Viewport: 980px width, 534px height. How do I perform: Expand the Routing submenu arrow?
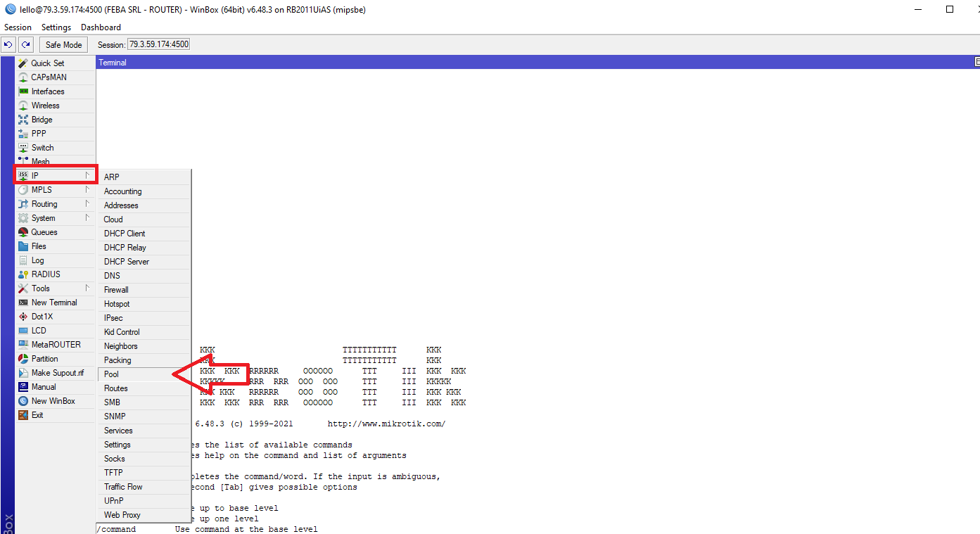88,203
